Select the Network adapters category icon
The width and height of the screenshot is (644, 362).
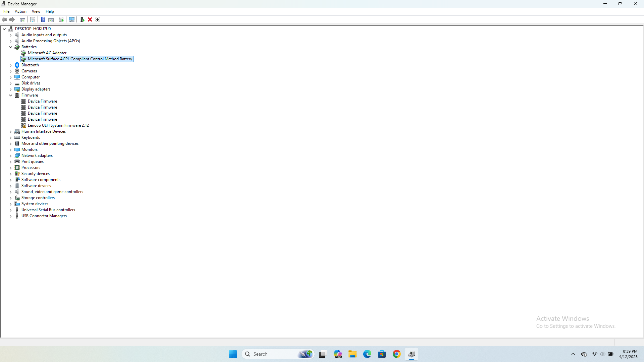(x=17, y=156)
